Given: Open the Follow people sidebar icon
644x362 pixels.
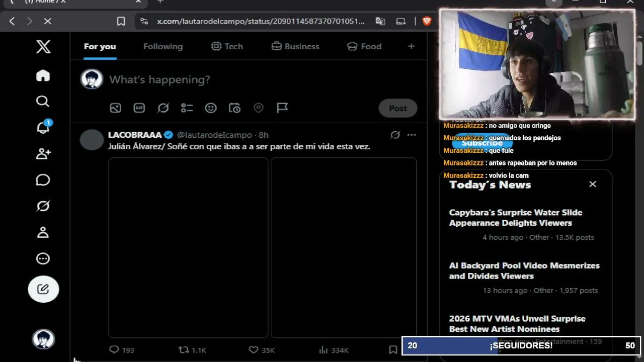Looking at the screenshot, I should (43, 154).
